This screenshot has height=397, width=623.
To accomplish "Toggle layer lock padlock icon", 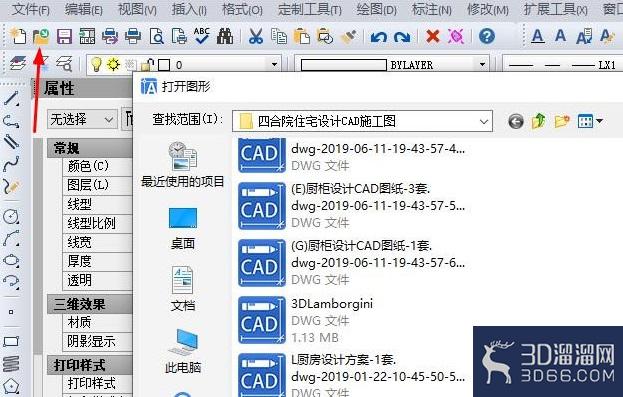I will point(148,64).
